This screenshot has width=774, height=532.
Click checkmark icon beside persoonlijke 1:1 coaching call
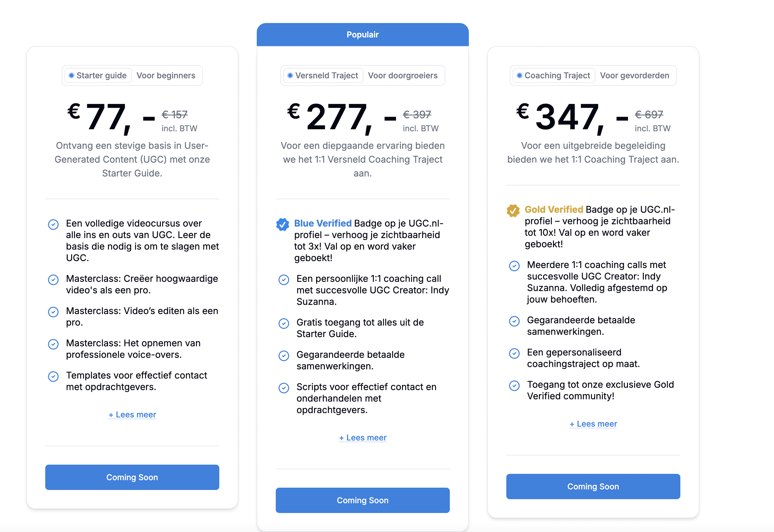coord(284,280)
